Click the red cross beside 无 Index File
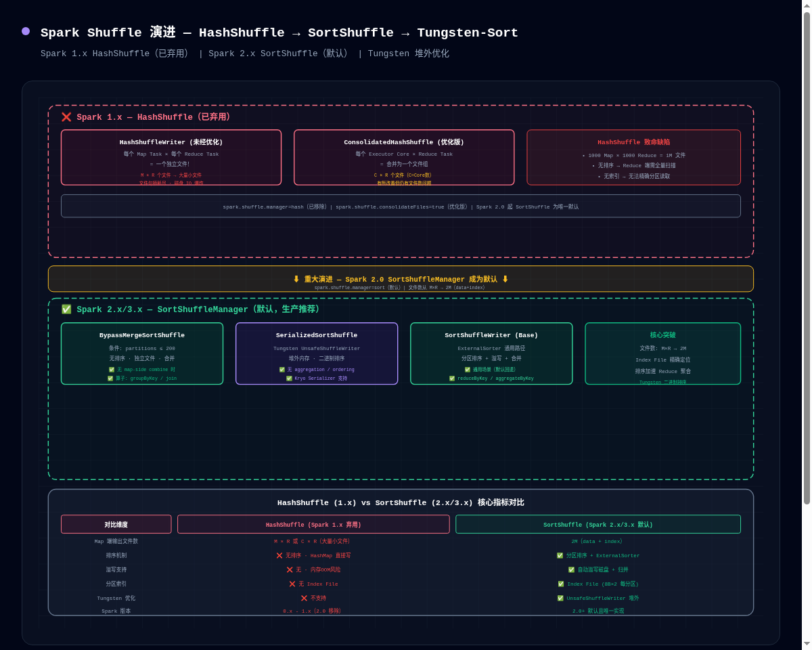812x650 pixels. click(x=292, y=584)
